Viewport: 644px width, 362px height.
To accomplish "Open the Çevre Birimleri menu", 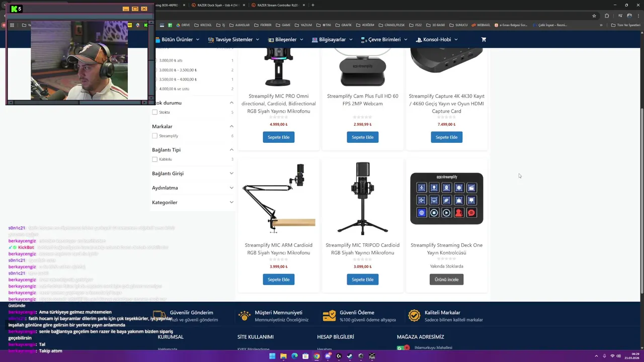I will 384,39.
